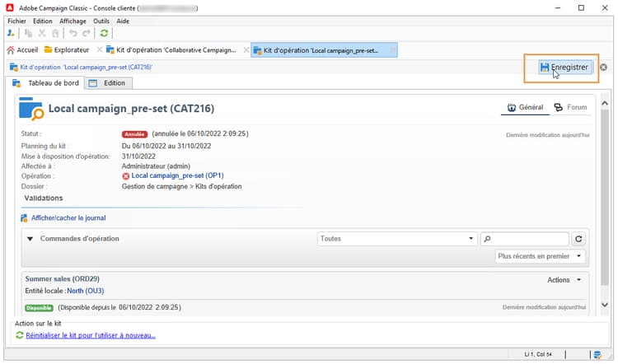The height and width of the screenshot is (364, 618).
Task: Click breadcrumb Kit d'opération 'Local campaign_pre-set (CAT216)'
Action: [x=87, y=67]
